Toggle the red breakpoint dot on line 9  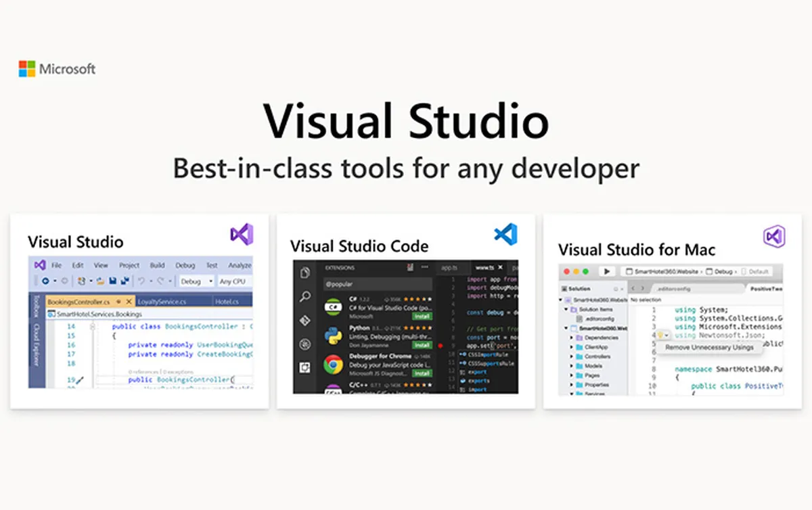click(x=441, y=346)
